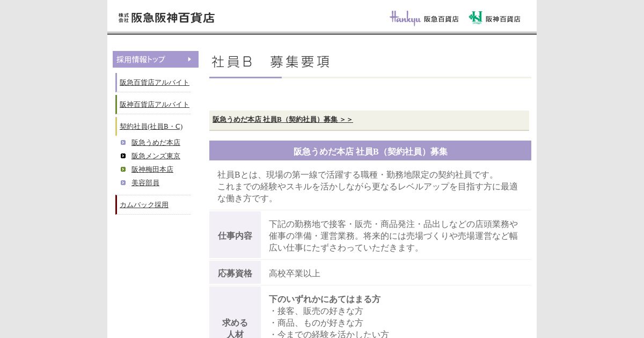This screenshot has height=338, width=644.
Task: Click the 応募資格 table row label
Action: (x=235, y=273)
